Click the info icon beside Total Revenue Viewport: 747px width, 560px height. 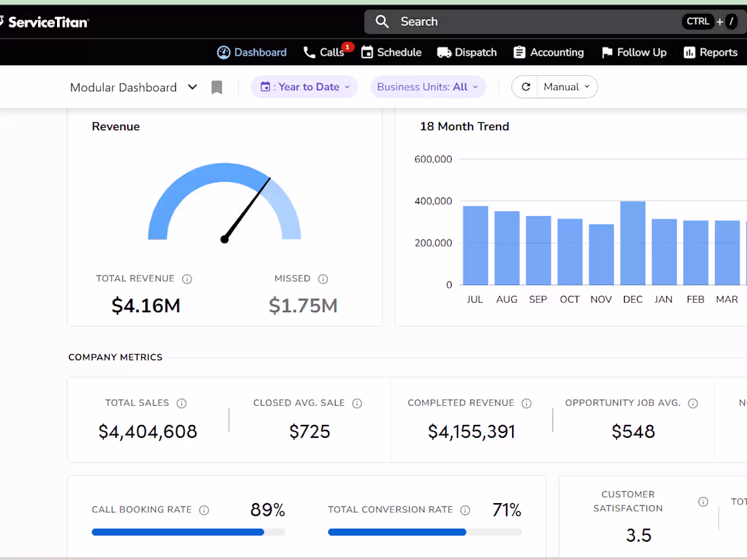[x=188, y=279]
